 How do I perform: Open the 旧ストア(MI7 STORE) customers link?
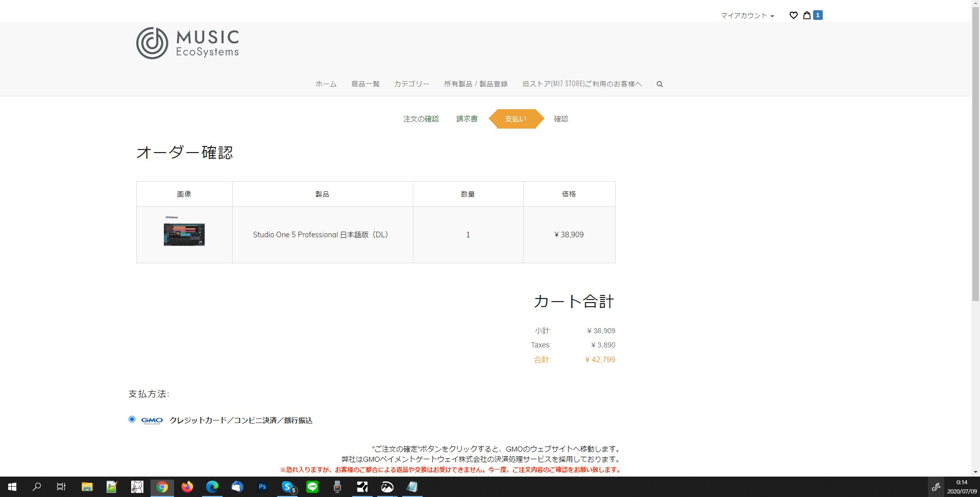click(582, 84)
